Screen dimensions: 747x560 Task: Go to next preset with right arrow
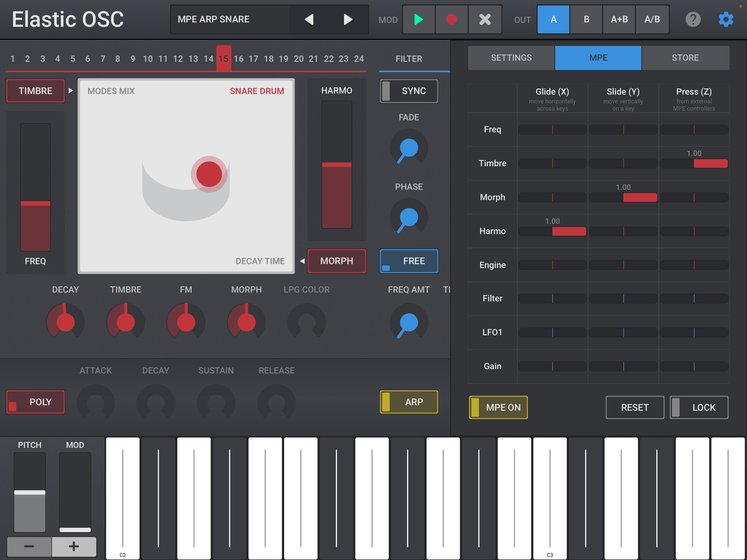click(x=348, y=20)
